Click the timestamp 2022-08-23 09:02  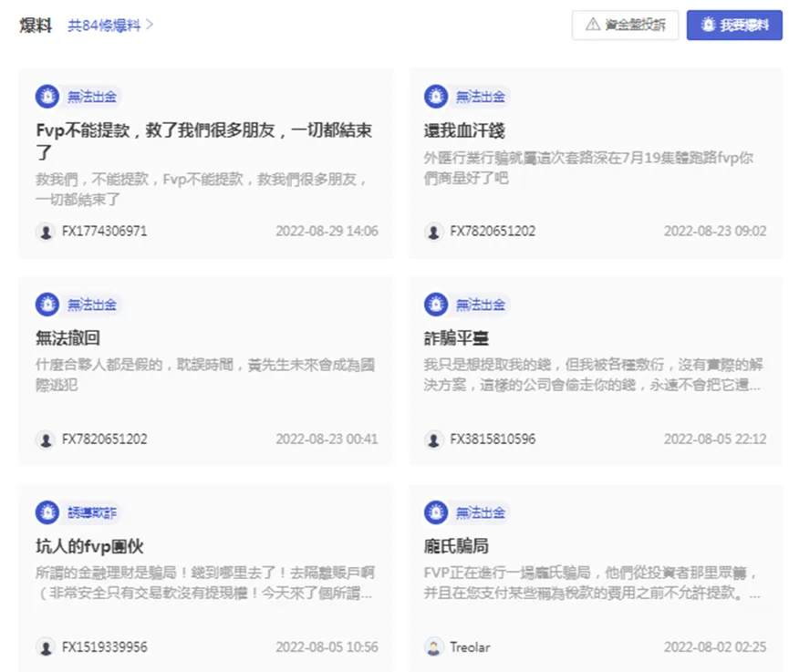(715, 232)
